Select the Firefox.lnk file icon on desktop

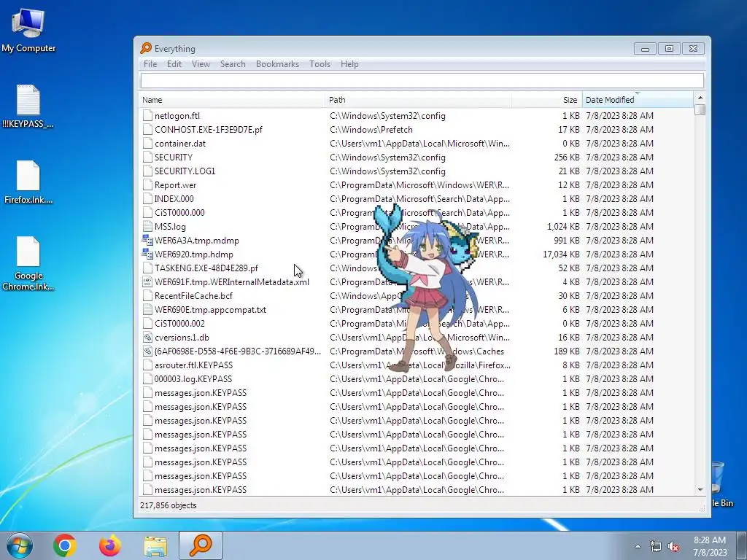[28, 182]
